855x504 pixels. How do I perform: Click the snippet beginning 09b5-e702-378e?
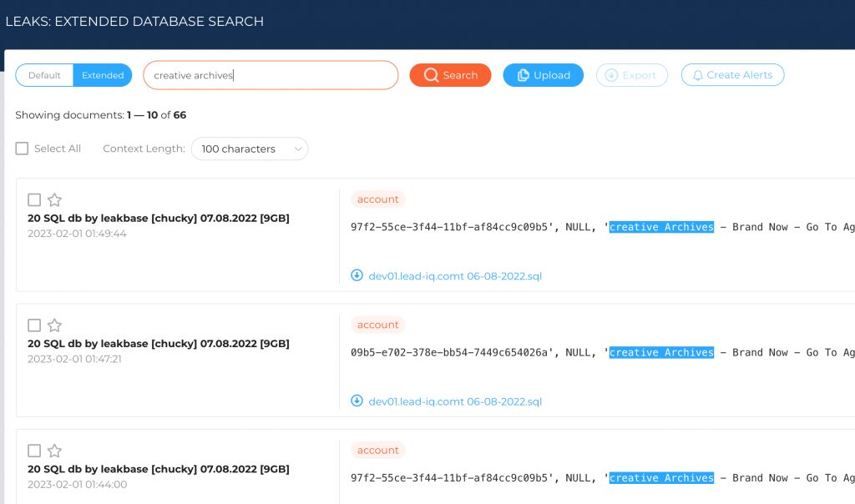click(603, 352)
